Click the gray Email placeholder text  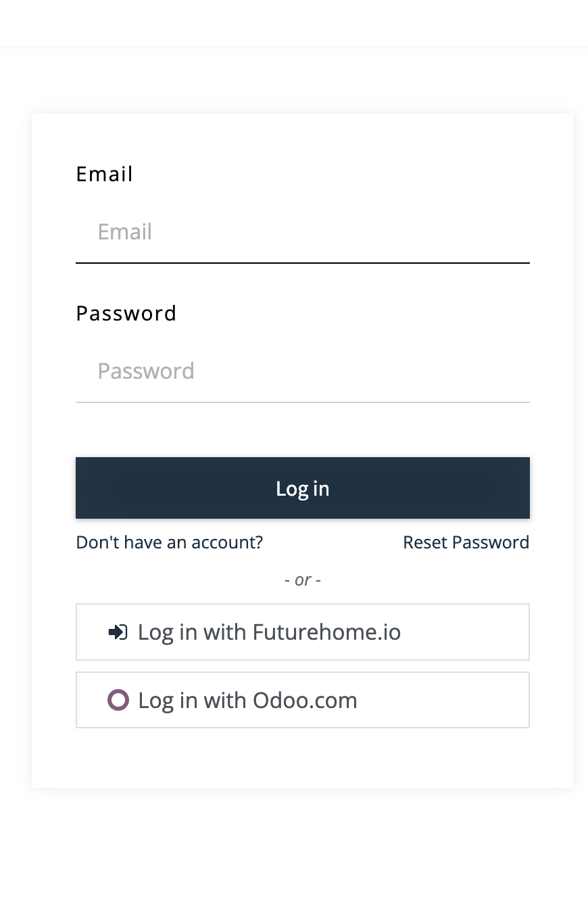click(x=125, y=232)
